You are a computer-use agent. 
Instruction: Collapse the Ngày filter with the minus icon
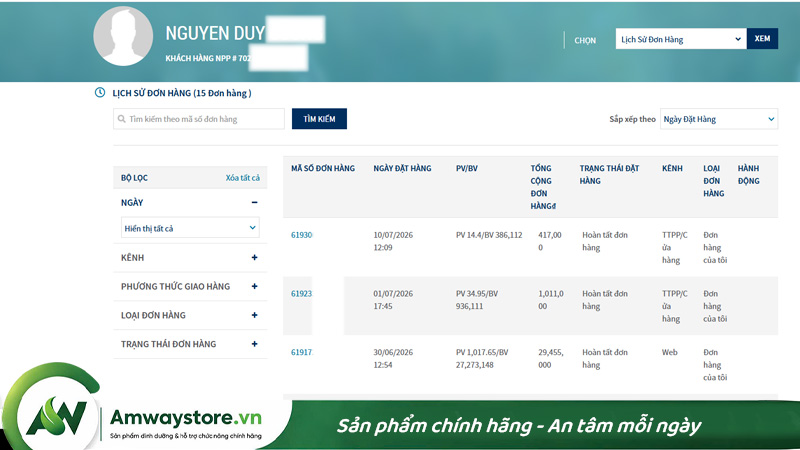click(254, 203)
